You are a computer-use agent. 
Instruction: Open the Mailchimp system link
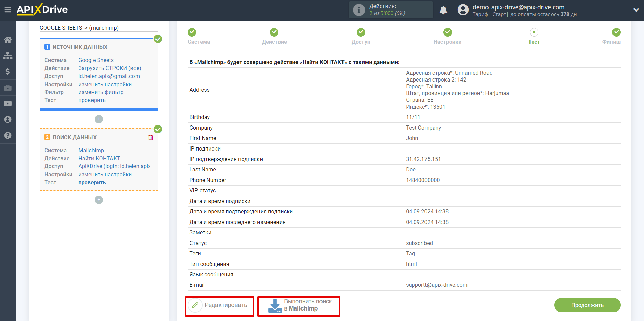coord(91,150)
